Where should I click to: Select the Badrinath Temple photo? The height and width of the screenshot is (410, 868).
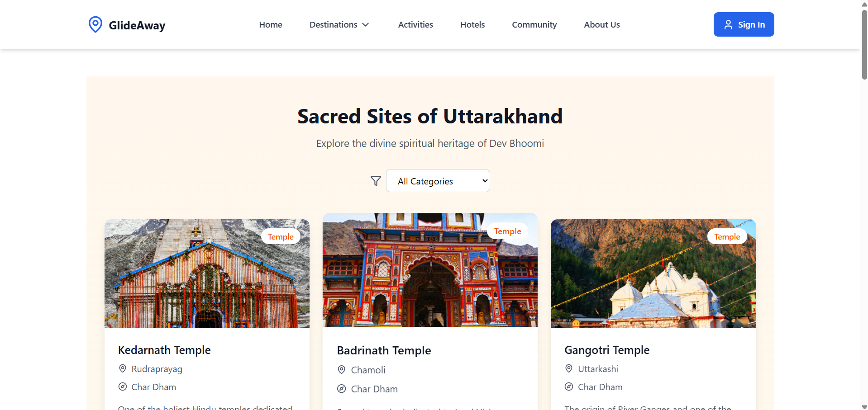pyautogui.click(x=430, y=270)
